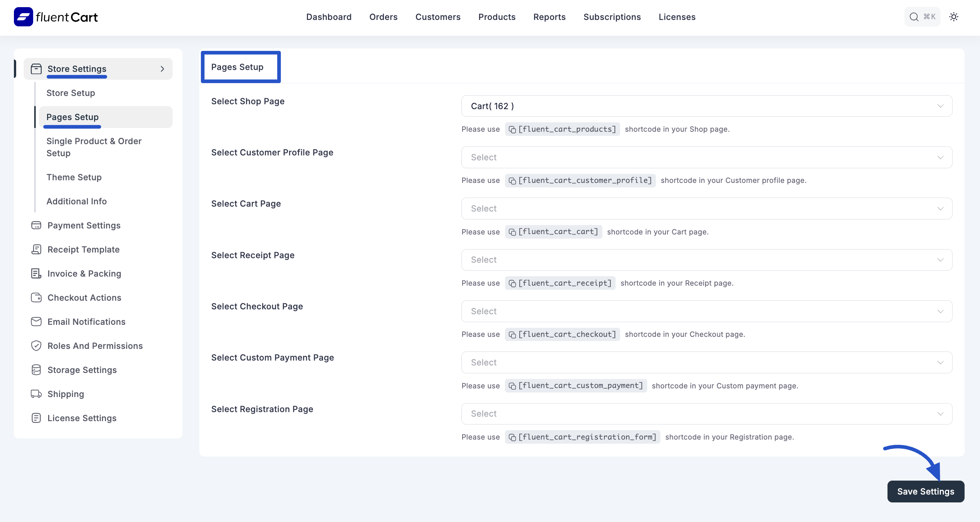The height and width of the screenshot is (522, 980).
Task: Open the Subscriptions menu
Action: point(612,17)
